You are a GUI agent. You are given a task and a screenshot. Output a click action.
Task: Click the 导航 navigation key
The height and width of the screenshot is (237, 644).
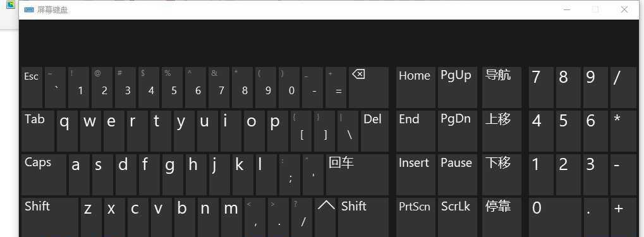pos(502,87)
